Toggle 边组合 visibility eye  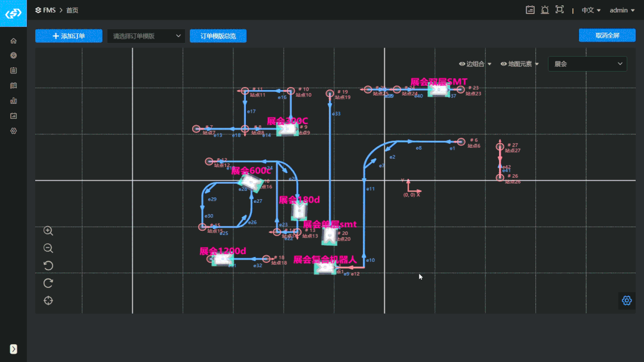[x=462, y=64]
